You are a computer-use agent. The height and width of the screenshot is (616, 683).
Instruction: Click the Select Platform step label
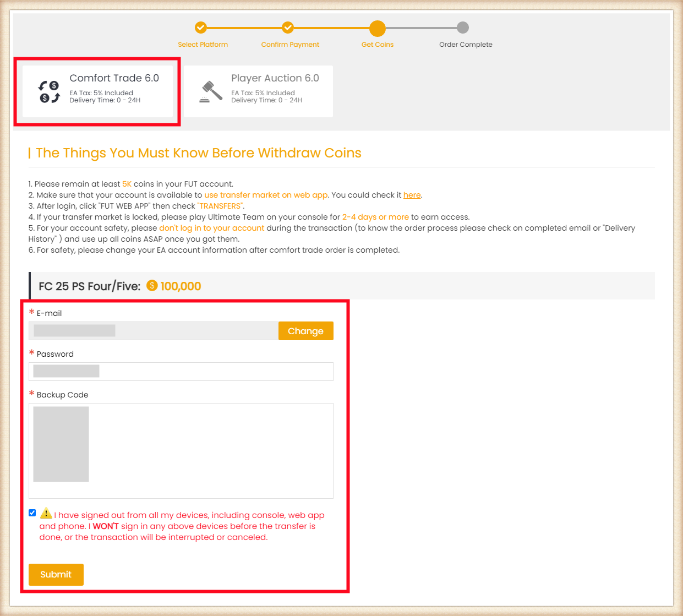(x=203, y=45)
